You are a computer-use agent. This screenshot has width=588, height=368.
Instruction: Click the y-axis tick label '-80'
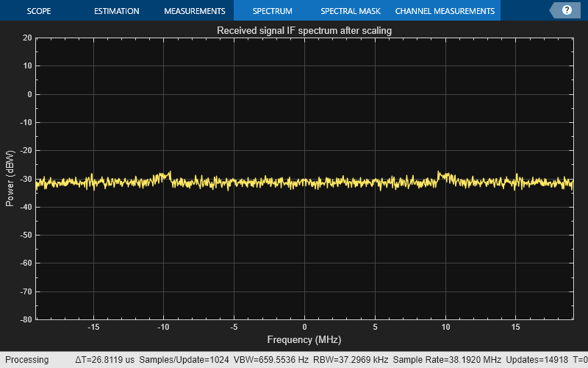[x=26, y=319]
